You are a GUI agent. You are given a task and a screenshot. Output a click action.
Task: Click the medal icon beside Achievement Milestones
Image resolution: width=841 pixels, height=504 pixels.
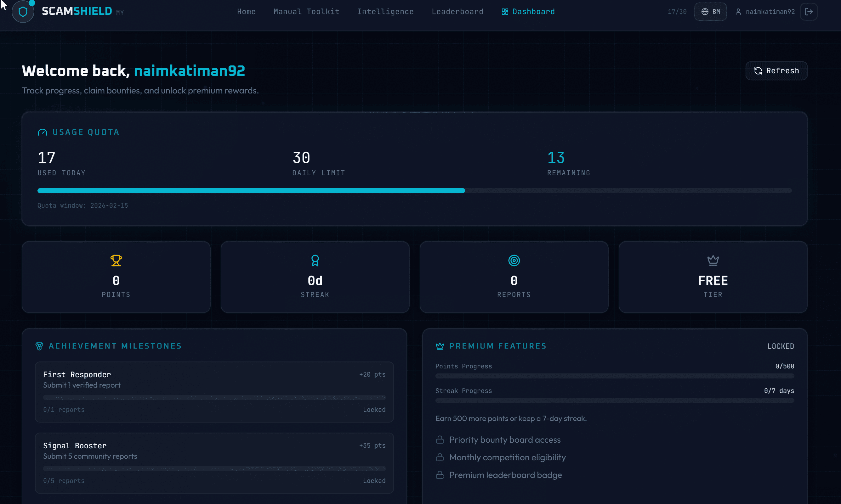pos(40,346)
